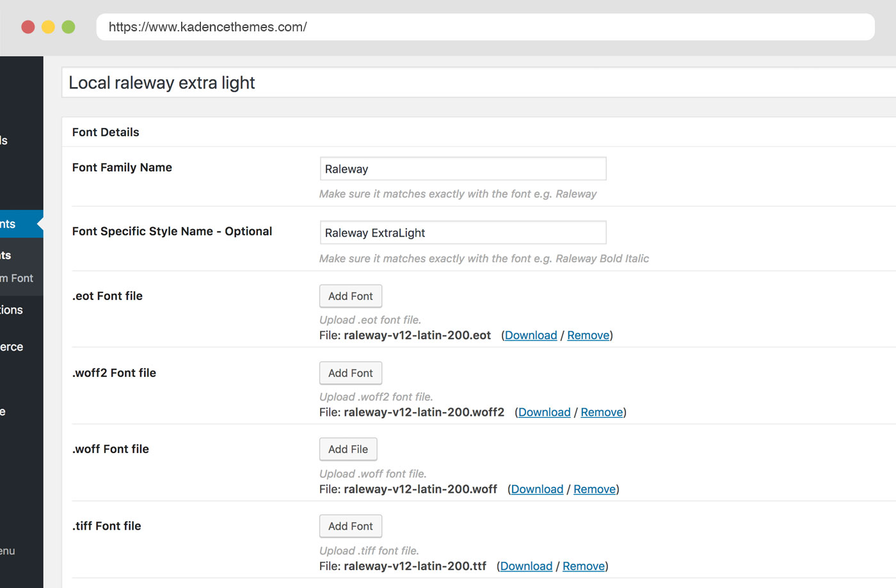The height and width of the screenshot is (588, 896).
Task: Download the raleway-v12-latin-200.eot file
Action: pyautogui.click(x=531, y=335)
